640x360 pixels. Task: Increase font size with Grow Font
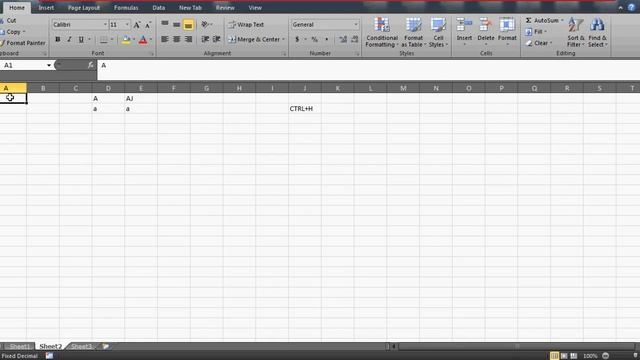[137, 25]
